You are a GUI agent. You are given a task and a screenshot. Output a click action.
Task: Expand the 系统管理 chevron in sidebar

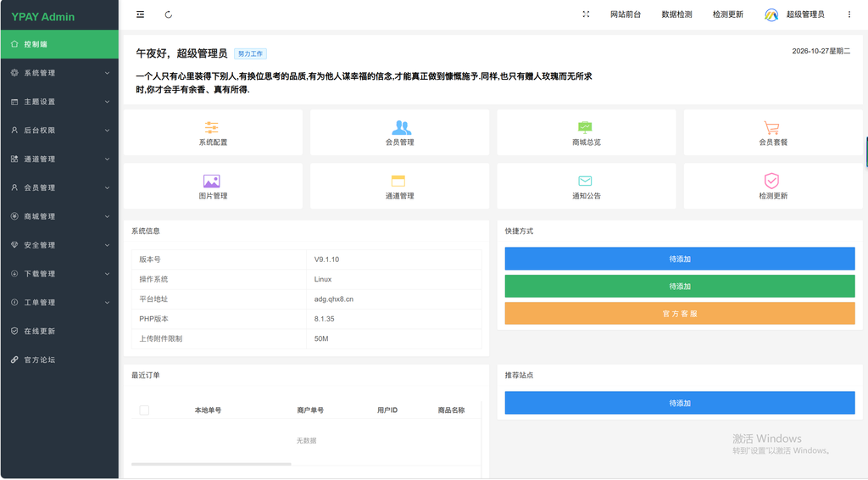tap(107, 73)
